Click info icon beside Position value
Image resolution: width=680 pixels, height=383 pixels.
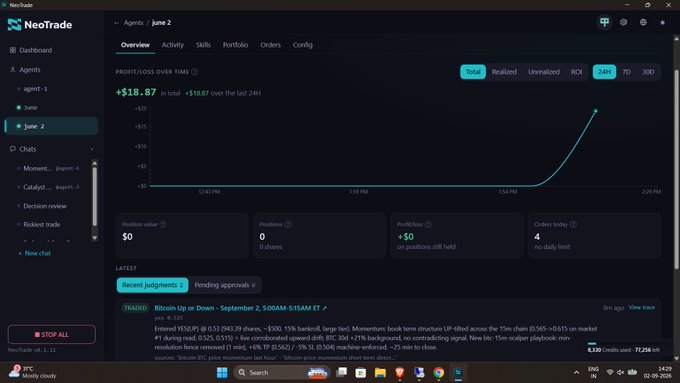[163, 224]
